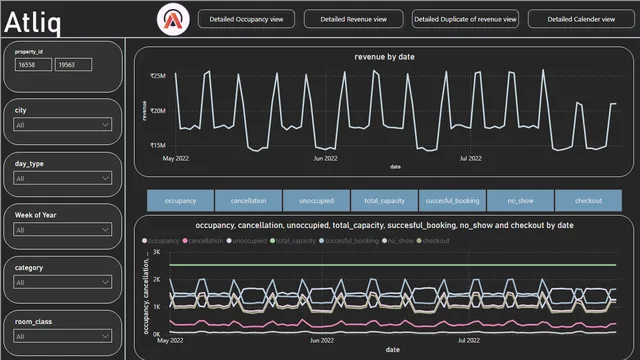Screen dimensions: 640x360
Task: Select the cancellation measure tab
Action: coord(248,200)
